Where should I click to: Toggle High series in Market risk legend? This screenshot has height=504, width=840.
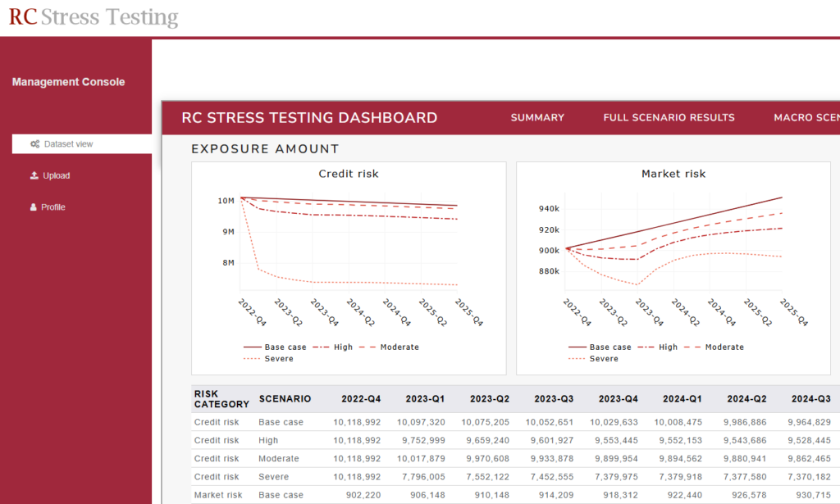(x=657, y=347)
